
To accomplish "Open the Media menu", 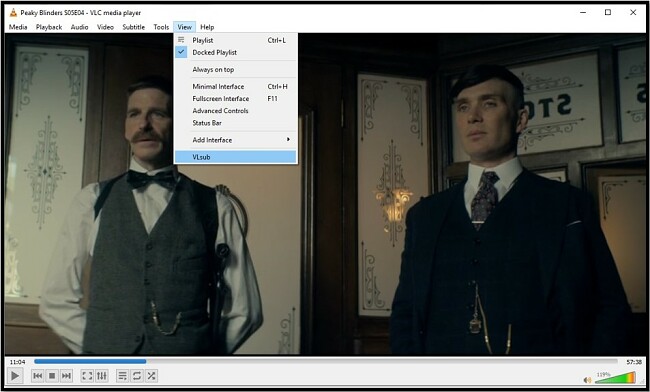I will click(18, 27).
